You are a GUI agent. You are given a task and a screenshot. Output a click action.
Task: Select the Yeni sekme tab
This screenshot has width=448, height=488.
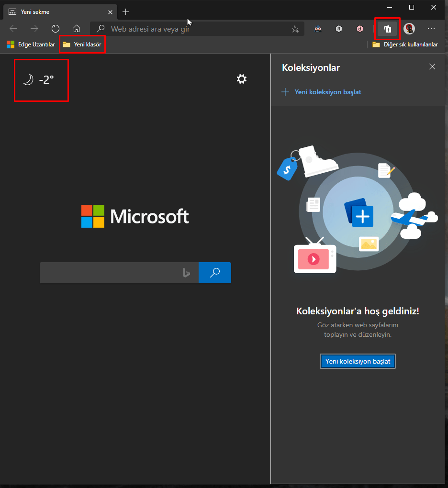60,12
